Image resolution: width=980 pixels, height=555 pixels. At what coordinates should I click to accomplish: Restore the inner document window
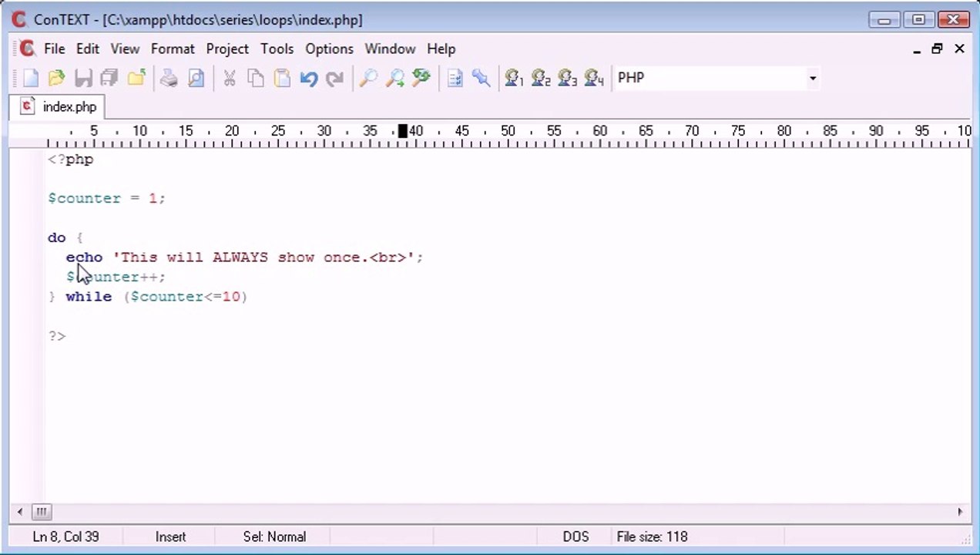(x=938, y=49)
